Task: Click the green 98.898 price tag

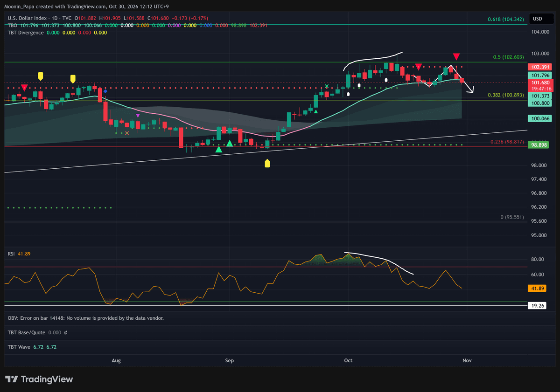Action: coord(539,145)
